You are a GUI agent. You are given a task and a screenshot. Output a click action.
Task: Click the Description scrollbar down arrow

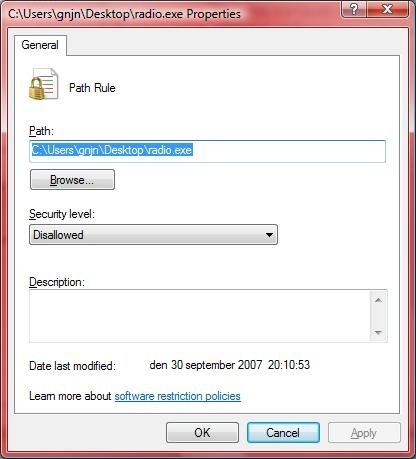click(x=378, y=332)
